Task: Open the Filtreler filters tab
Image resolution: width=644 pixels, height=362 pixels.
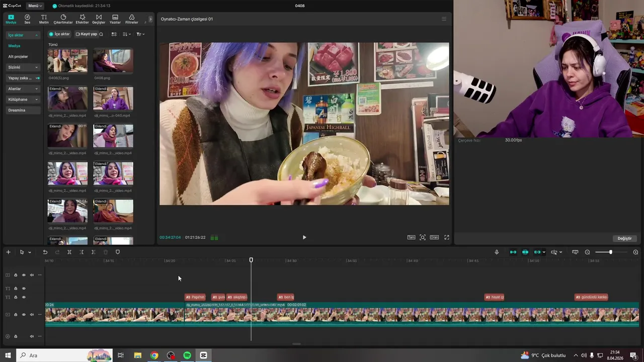Action: click(132, 19)
